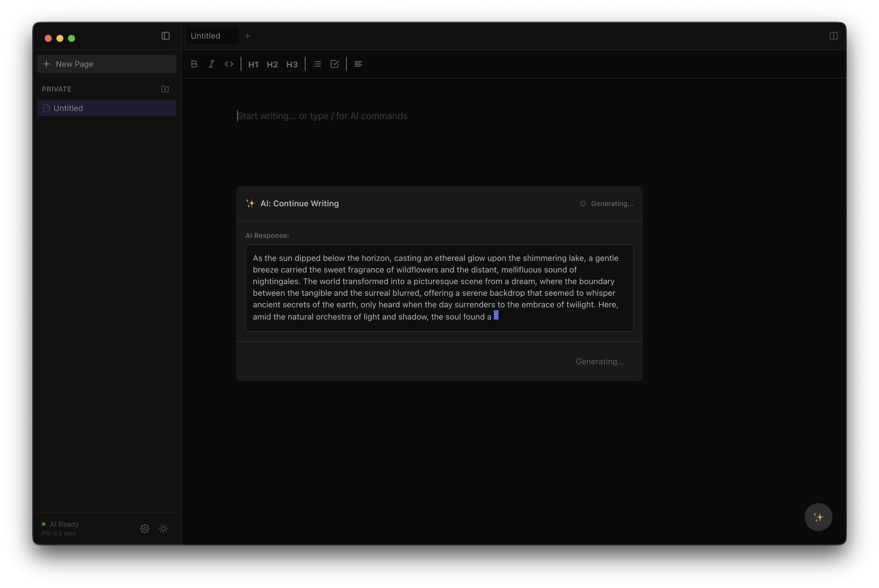Insert inline code formatting
This screenshot has width=879, height=588.
pos(229,64)
